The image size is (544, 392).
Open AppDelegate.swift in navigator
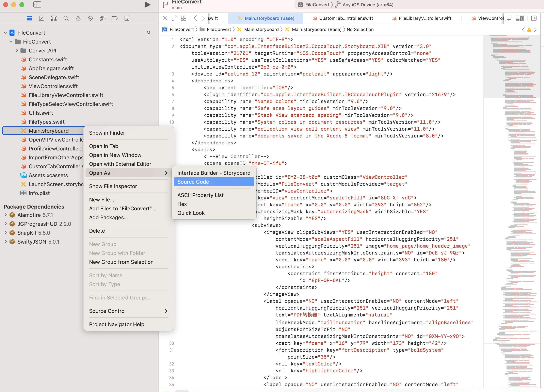(51, 68)
